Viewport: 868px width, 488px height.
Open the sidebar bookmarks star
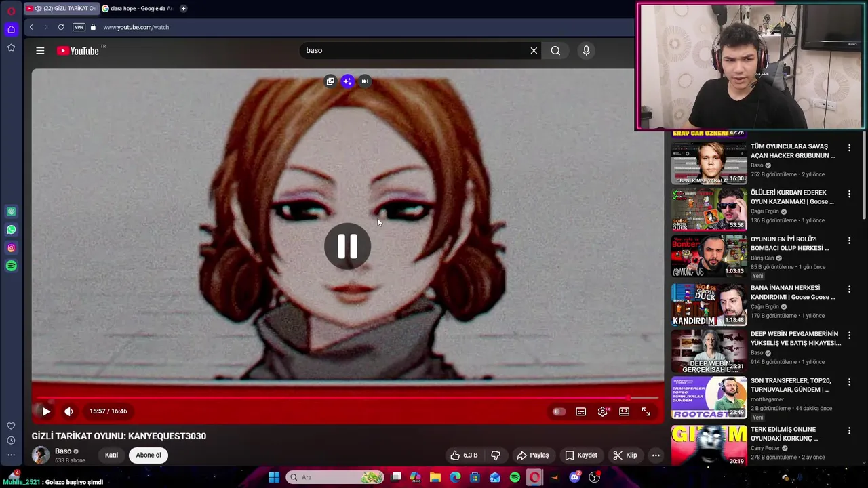11,47
